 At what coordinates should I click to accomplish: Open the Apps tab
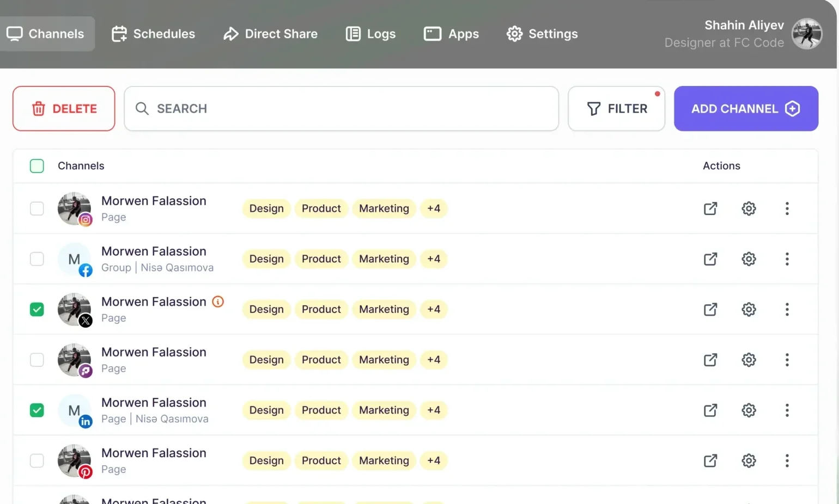451,34
